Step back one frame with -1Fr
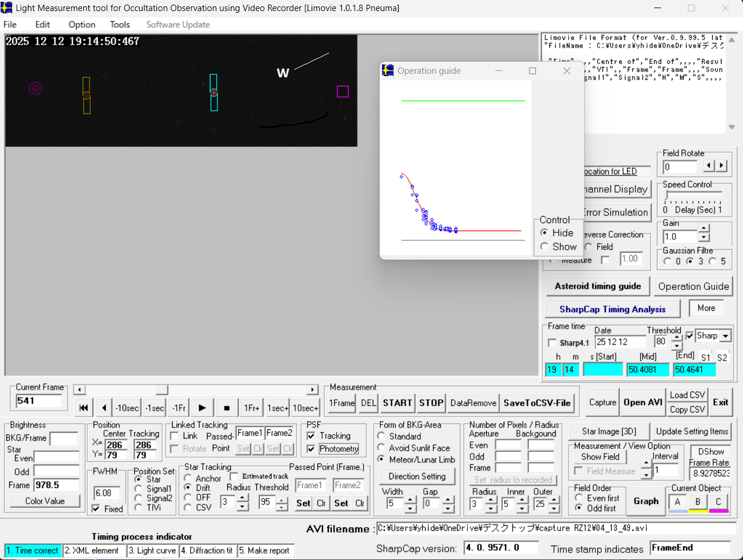 point(179,408)
